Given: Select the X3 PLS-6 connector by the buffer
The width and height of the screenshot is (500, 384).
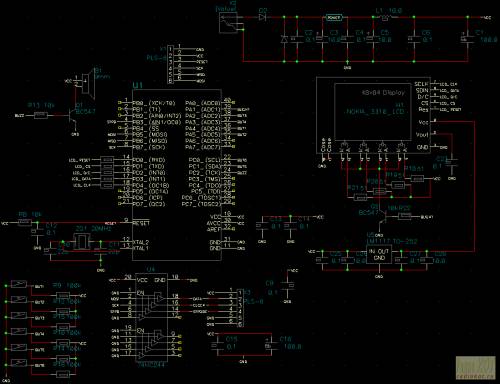Looking at the screenshot, I should (240, 308).
